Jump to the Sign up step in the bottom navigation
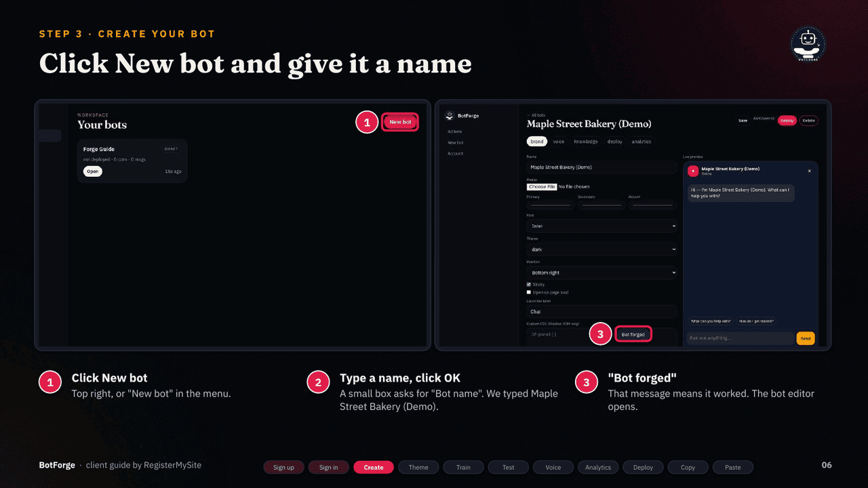The image size is (868, 488). coord(283,467)
